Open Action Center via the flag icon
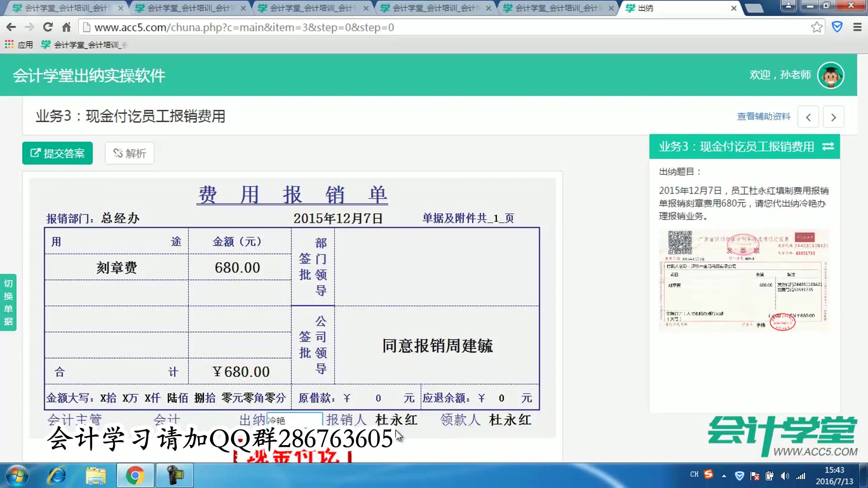This screenshot has height=488, width=868. pyautogui.click(x=755, y=475)
